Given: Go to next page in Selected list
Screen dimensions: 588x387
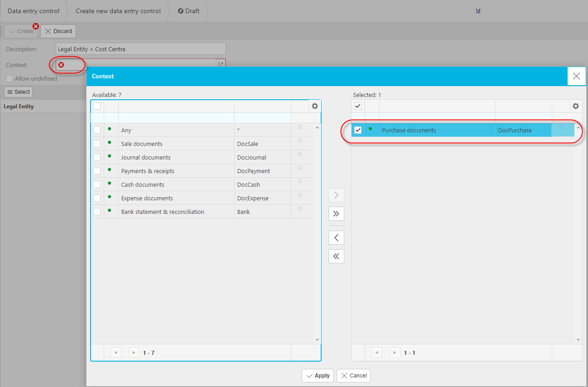Looking at the screenshot, I should [395, 353].
